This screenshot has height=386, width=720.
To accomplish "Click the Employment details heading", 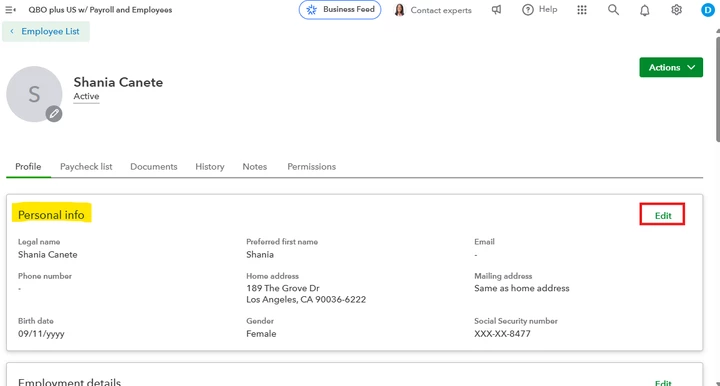I will click(x=69, y=382).
